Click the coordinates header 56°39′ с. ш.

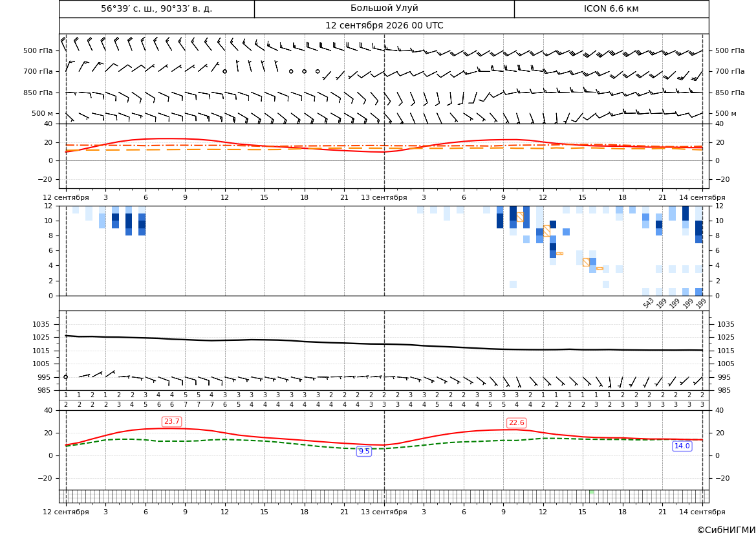tap(131, 8)
